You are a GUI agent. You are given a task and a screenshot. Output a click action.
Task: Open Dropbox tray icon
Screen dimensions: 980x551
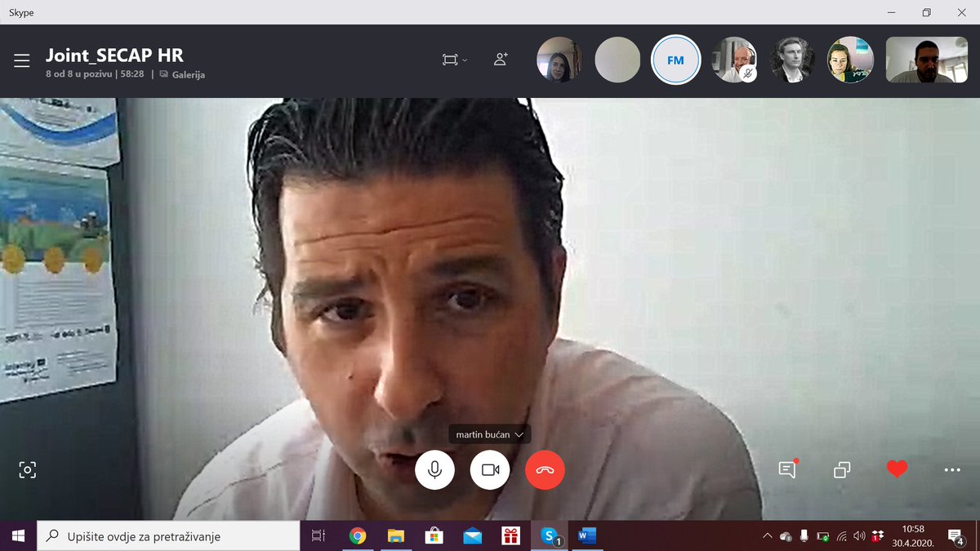pos(878,536)
